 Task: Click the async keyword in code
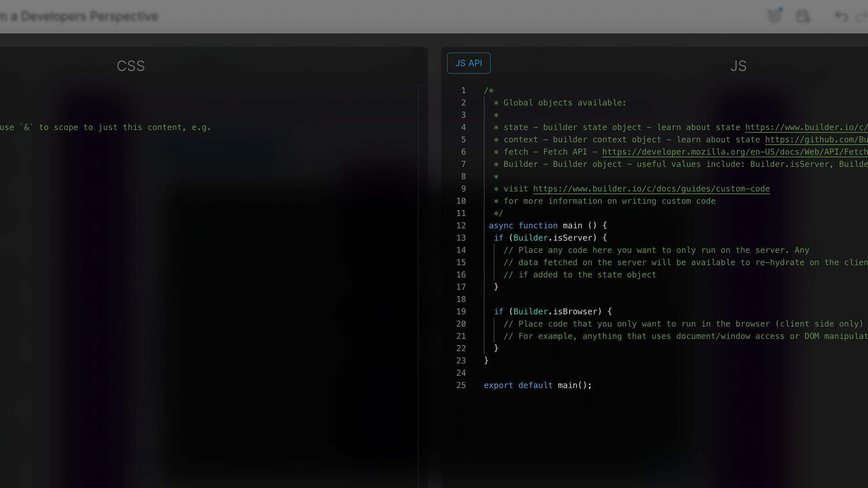click(x=501, y=225)
